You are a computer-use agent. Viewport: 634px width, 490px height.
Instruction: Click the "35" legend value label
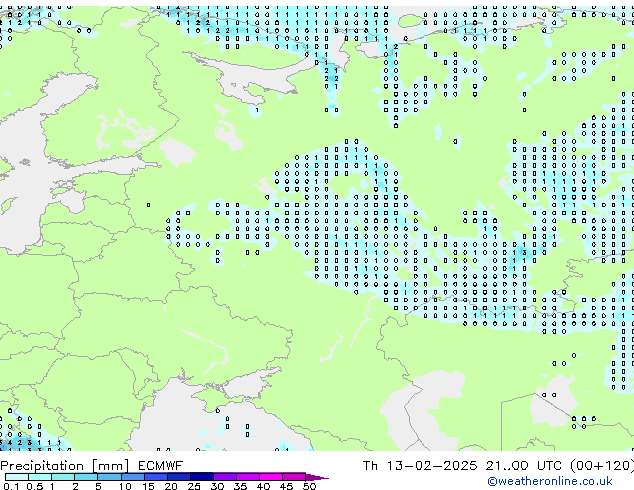point(240,486)
